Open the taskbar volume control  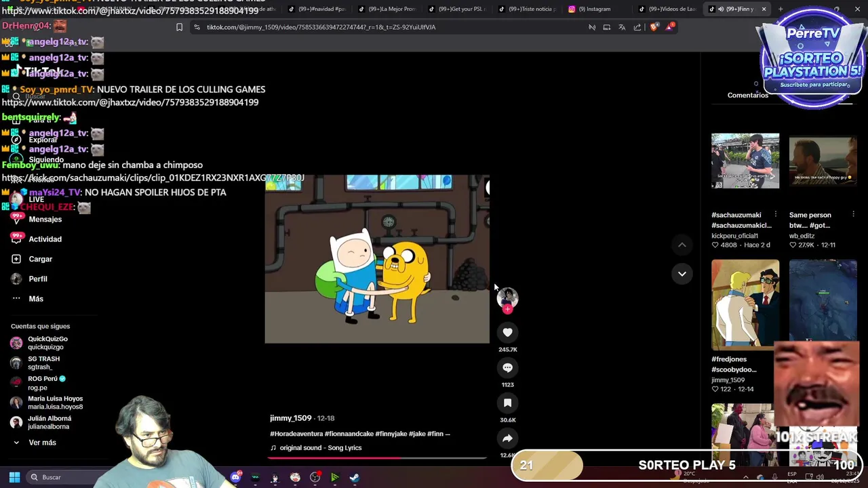pos(820,477)
